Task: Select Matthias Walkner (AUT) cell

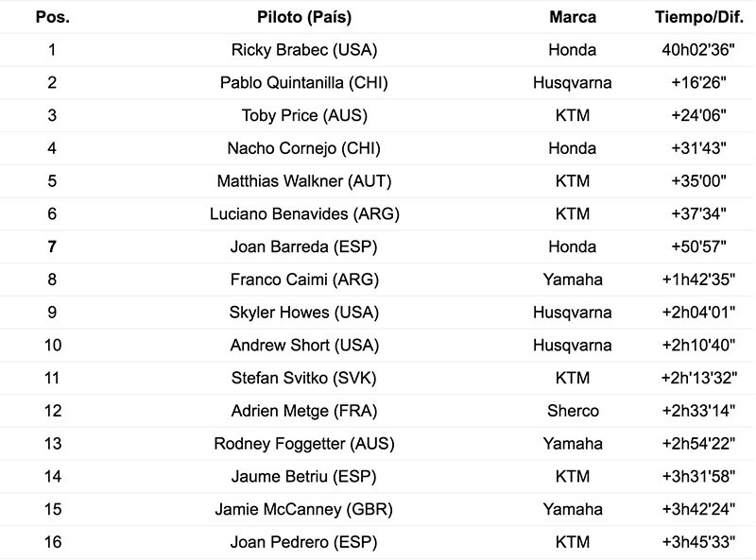Action: (x=304, y=181)
